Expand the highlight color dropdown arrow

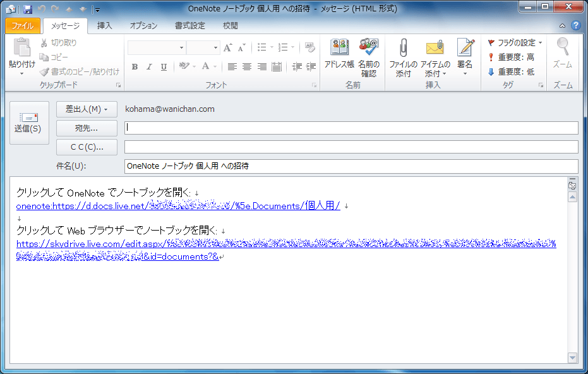coord(195,67)
